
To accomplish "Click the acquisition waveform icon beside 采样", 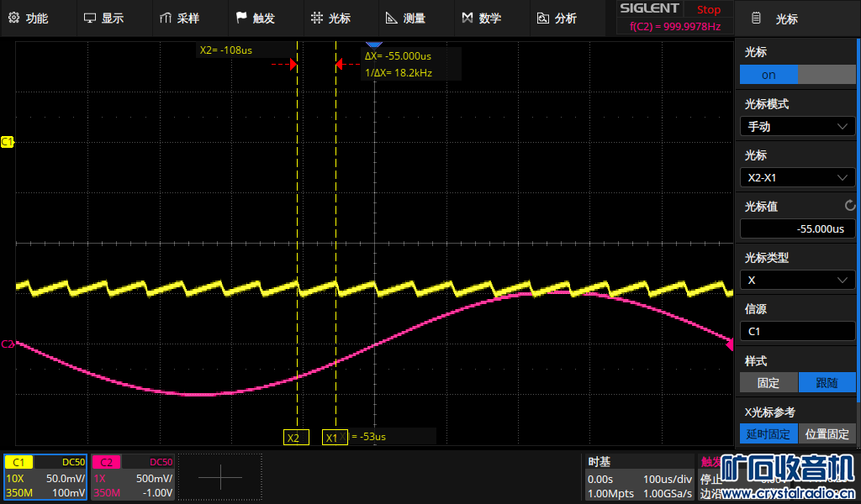I will [166, 18].
